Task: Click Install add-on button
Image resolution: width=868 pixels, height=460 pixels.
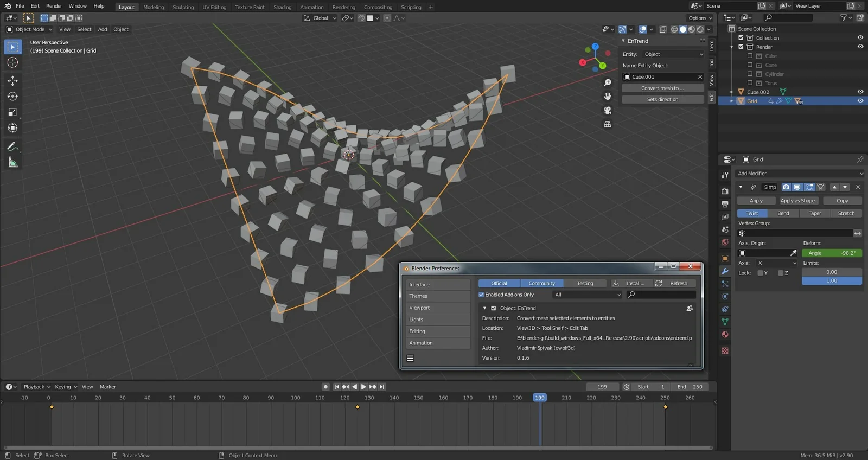Action: tap(630, 283)
